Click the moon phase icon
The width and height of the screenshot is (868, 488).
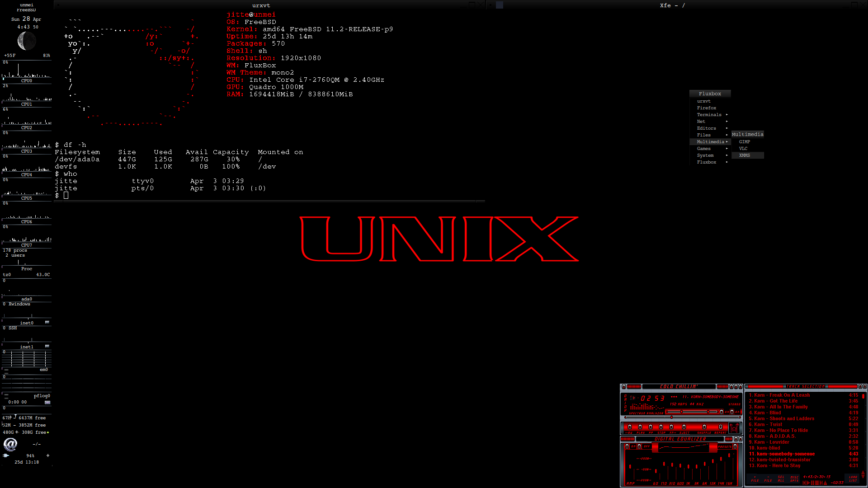[x=27, y=42]
